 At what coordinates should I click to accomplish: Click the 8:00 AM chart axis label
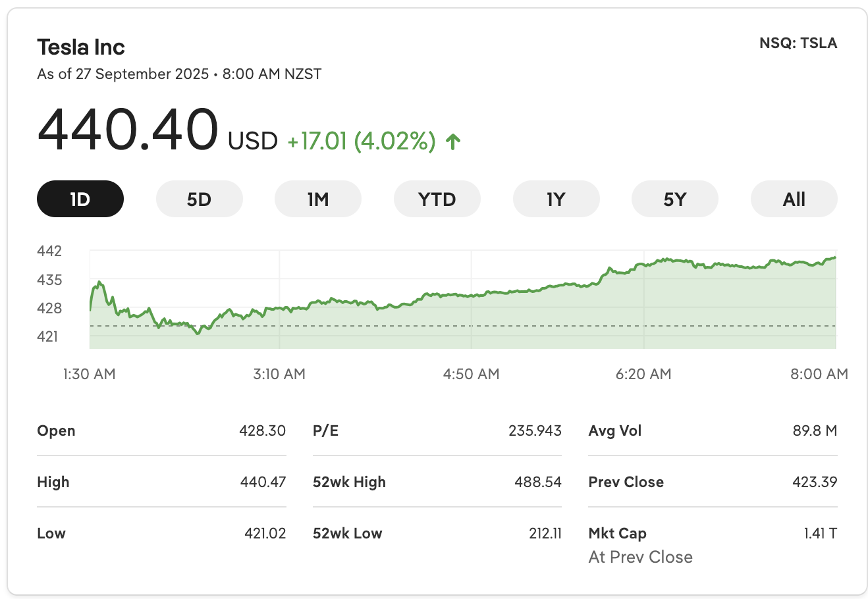tap(819, 374)
